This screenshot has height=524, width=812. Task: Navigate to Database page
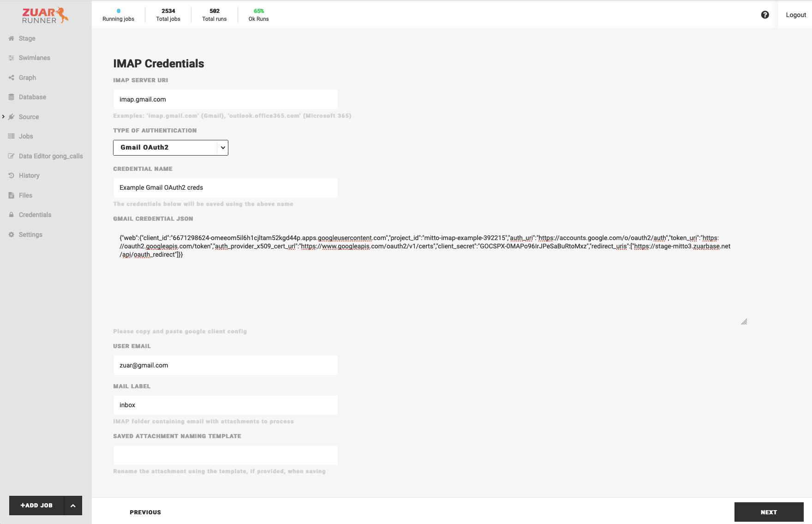click(x=32, y=97)
